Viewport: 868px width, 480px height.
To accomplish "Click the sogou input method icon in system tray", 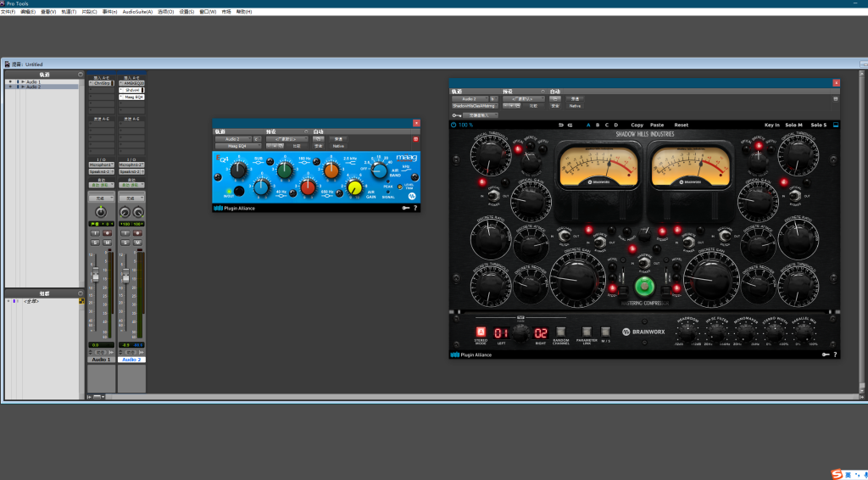I will pos(837,474).
